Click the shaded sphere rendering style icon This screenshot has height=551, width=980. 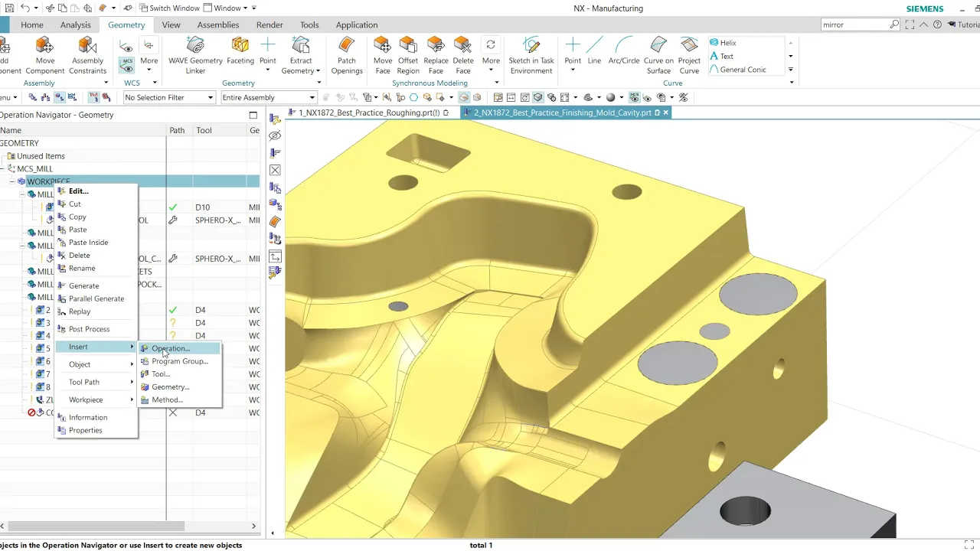coord(610,98)
